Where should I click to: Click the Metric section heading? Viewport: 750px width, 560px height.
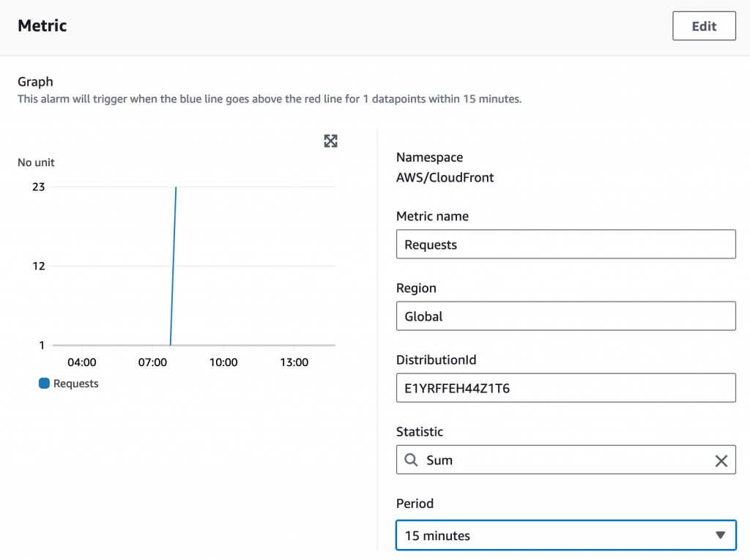point(42,26)
